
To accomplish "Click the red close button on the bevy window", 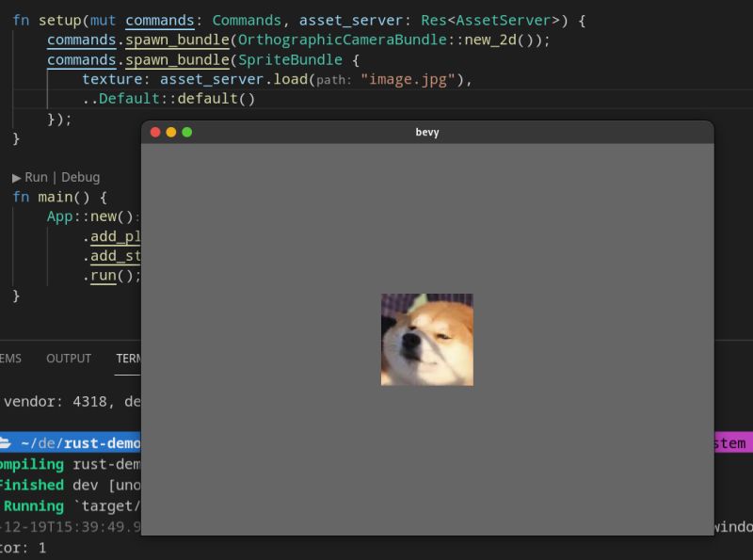I will point(154,133).
